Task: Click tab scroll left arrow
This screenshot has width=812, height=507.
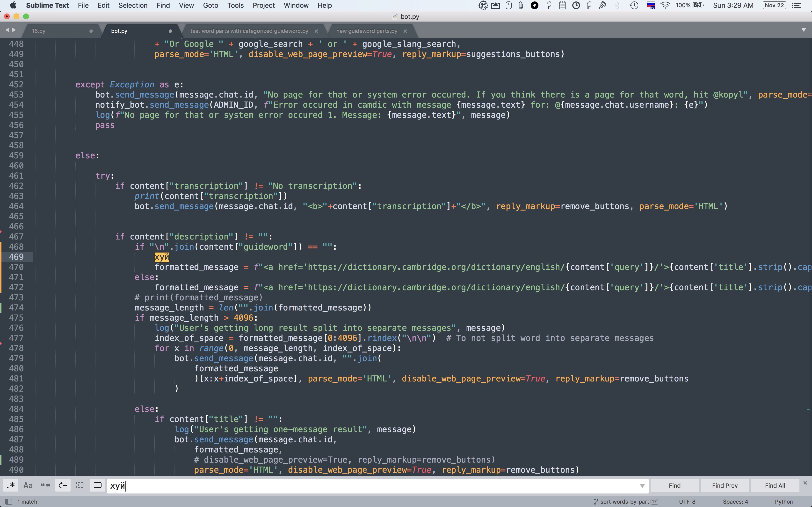Action: click(7, 30)
